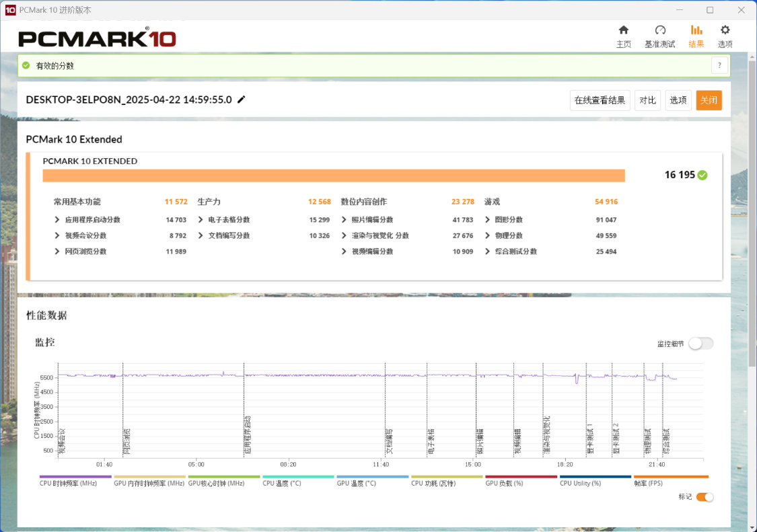Click the 网页浏览 timeline marker

pos(127,441)
